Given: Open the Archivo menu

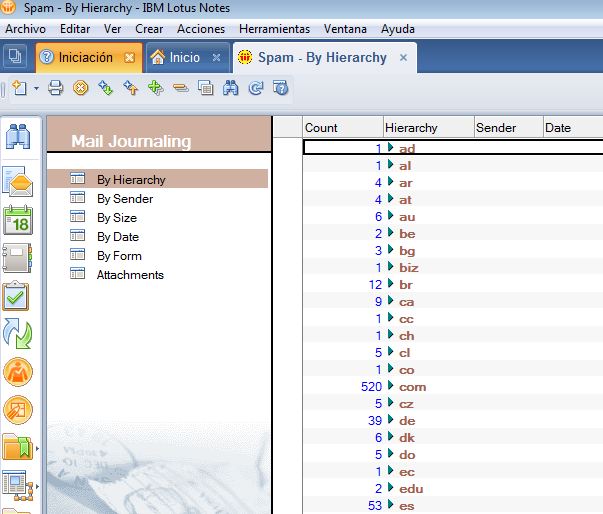Looking at the screenshot, I should [25, 29].
